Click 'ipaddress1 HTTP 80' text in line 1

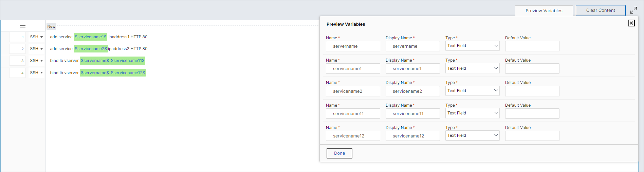click(128, 37)
